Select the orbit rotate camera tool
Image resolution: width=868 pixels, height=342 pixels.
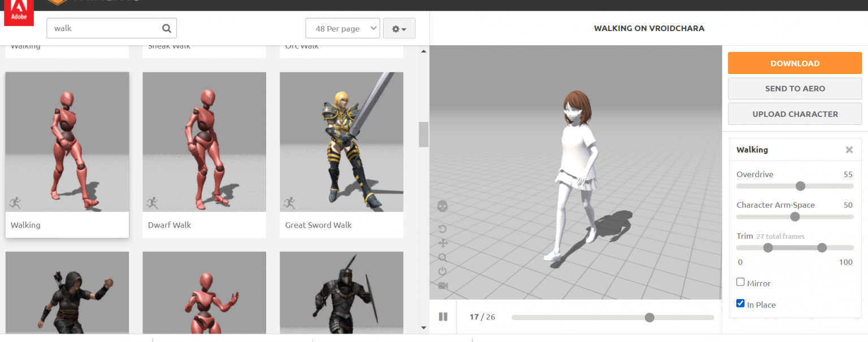[442, 229]
